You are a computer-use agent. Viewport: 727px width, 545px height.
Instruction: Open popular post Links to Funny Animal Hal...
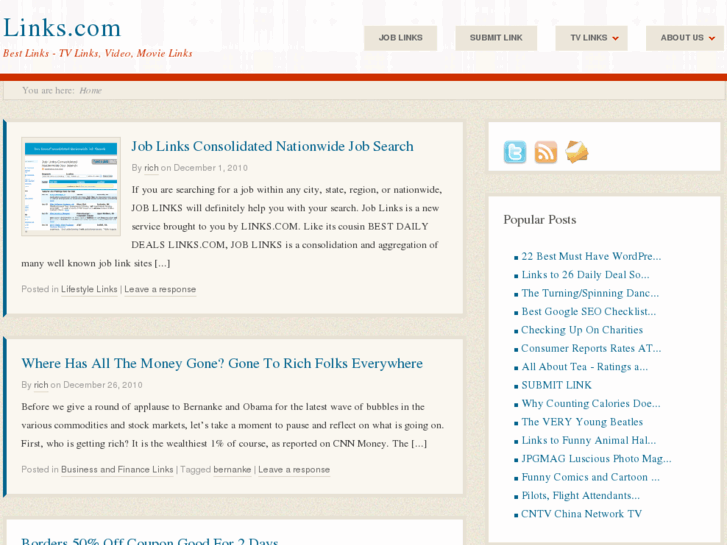[x=588, y=441]
